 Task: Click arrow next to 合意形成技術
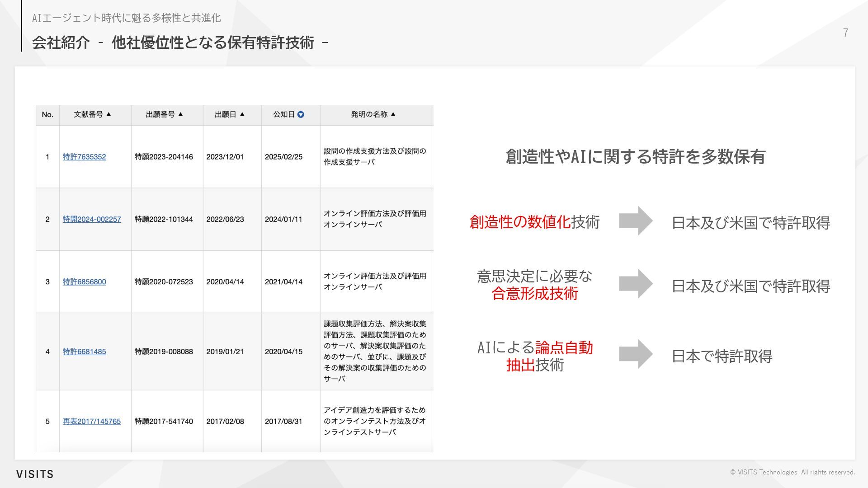(x=636, y=283)
